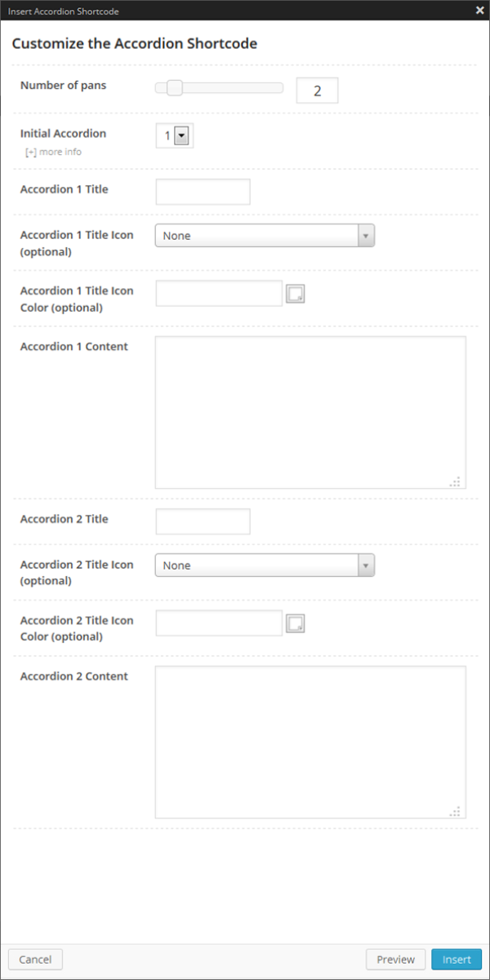Viewport: 490px width, 980px height.
Task: Open the Accordion 1 Title Icon Color picker
Action: [295, 293]
